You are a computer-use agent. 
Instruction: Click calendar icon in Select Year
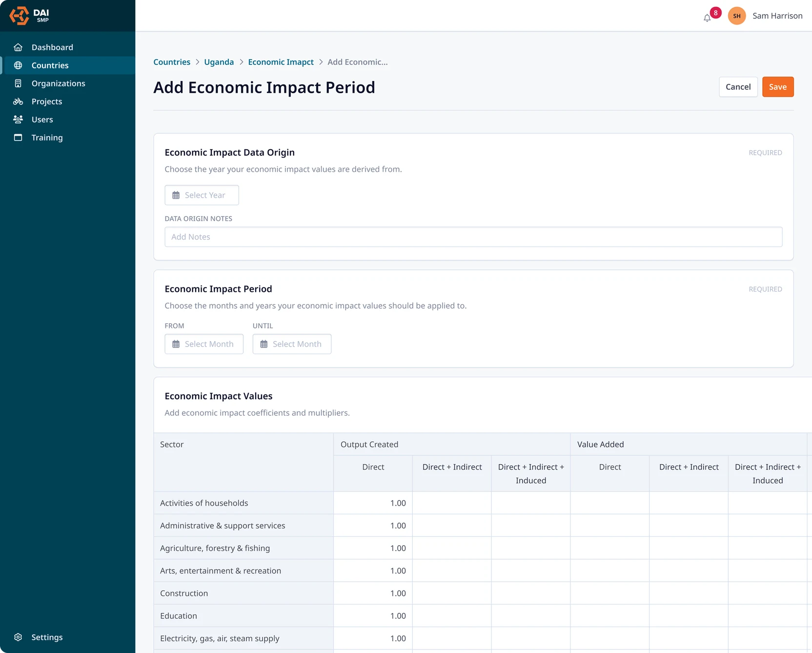pyautogui.click(x=176, y=195)
